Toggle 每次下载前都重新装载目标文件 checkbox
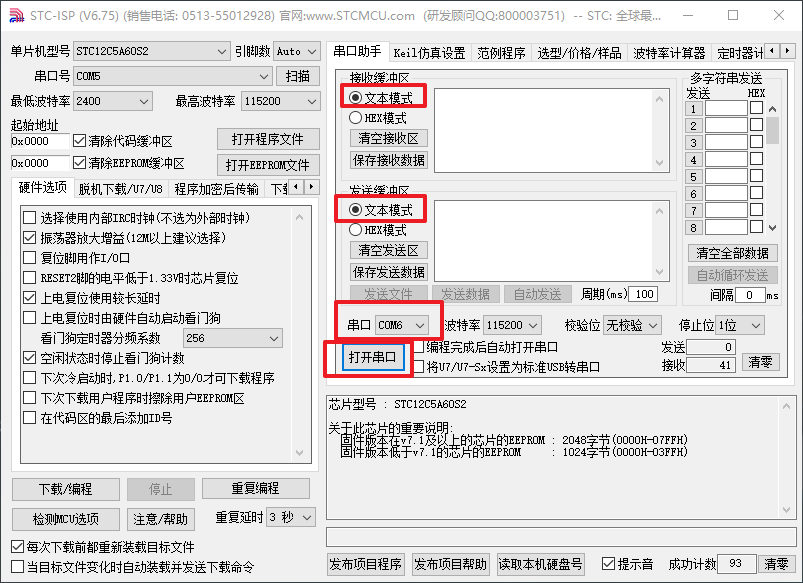Image resolution: width=803 pixels, height=583 pixels. point(17,547)
